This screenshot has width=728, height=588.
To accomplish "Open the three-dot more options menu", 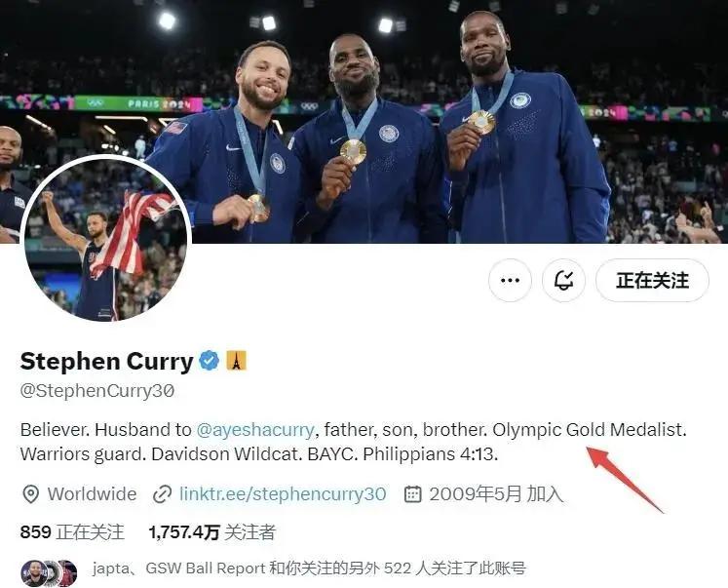I will pyautogui.click(x=510, y=280).
